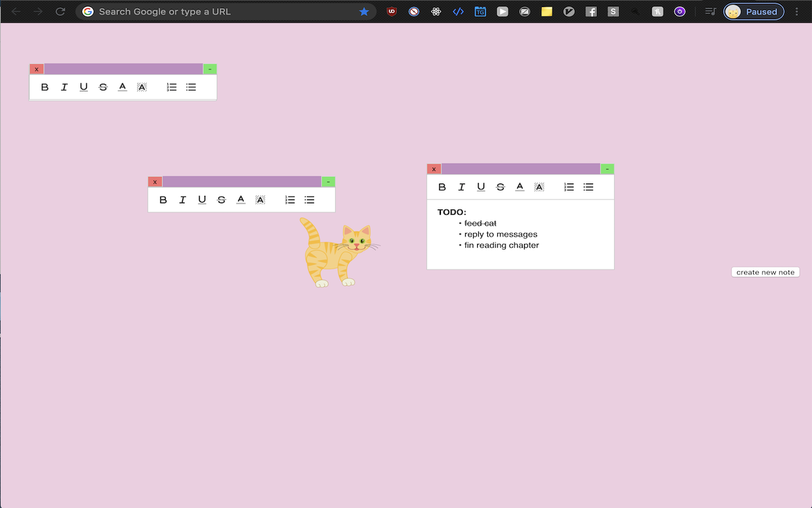
Task: Focus the browser address bar
Action: (x=226, y=11)
